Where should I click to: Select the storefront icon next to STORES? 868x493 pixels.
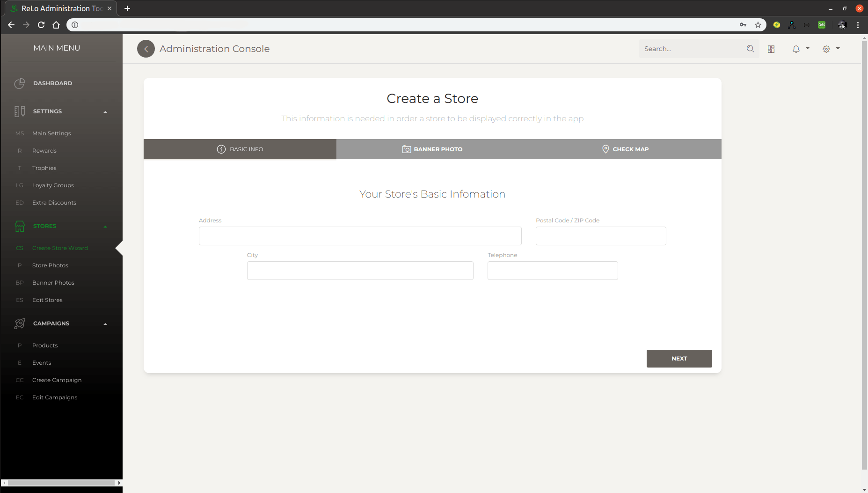20,226
